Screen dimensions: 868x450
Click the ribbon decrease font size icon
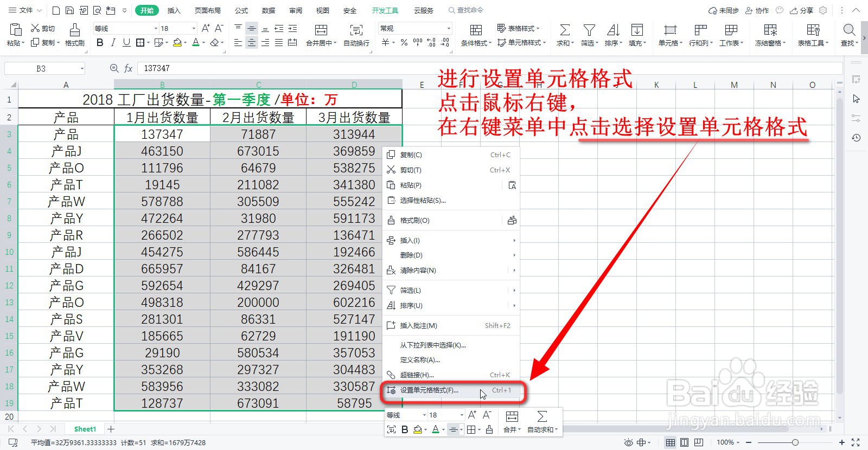[x=219, y=28]
